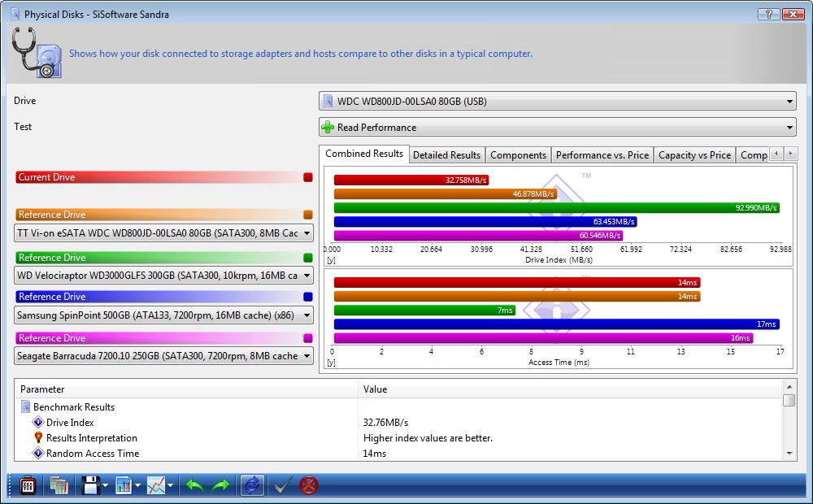
Task: Click the results list scrollbar thumb
Action: tap(789, 400)
